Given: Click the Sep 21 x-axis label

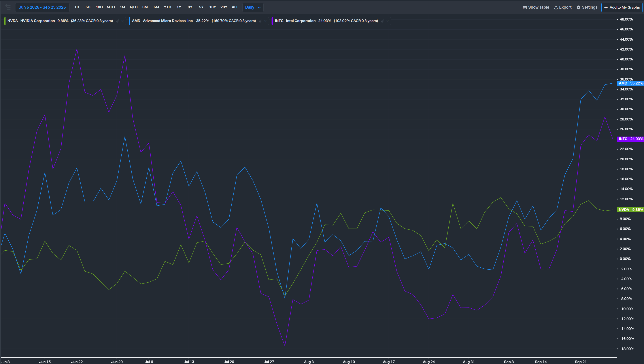Looking at the screenshot, I should coord(581,362).
